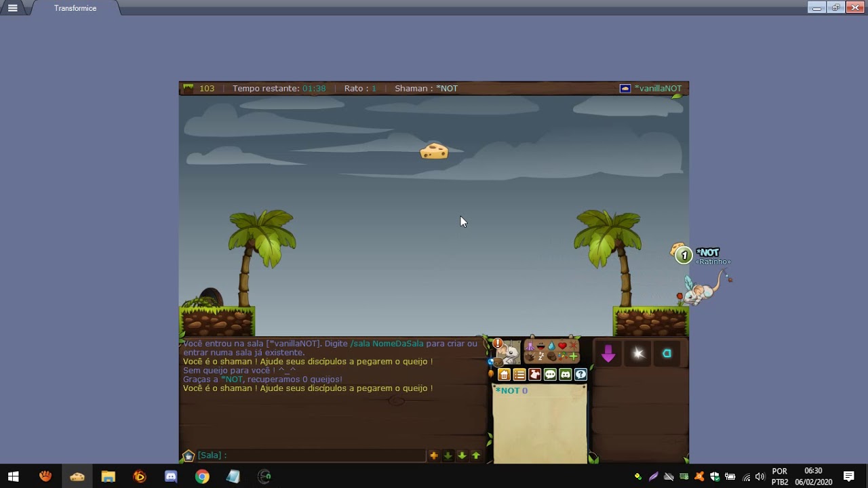Click the orange plus chat button
Image resolution: width=868 pixels, height=488 pixels.
point(433,455)
